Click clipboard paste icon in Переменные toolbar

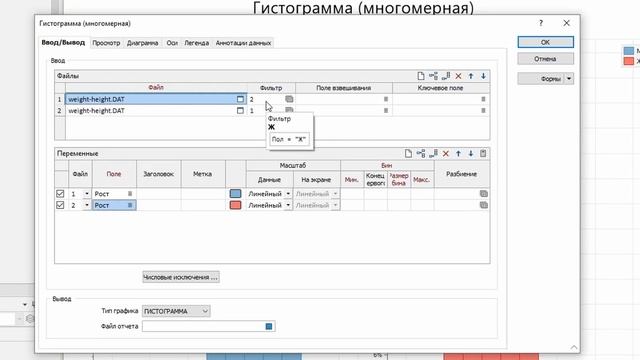coord(483,153)
